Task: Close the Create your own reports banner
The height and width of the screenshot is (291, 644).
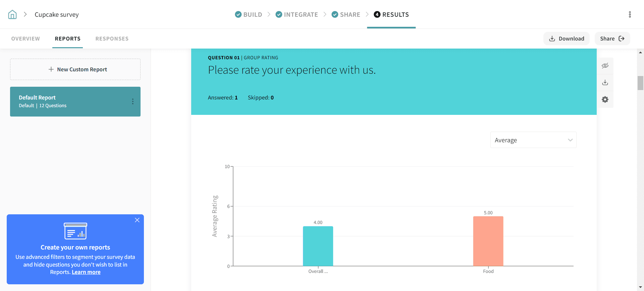Action: click(137, 220)
